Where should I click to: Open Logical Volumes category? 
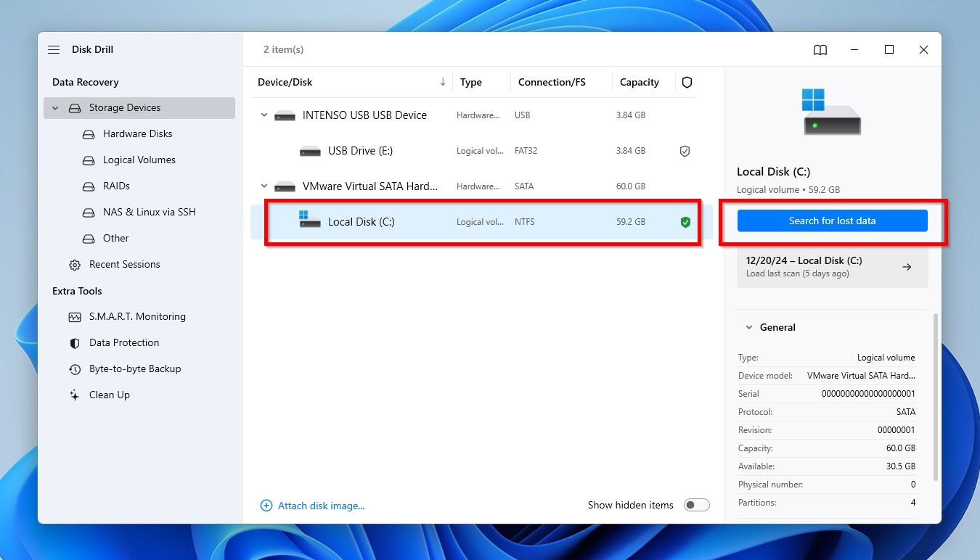coord(139,160)
